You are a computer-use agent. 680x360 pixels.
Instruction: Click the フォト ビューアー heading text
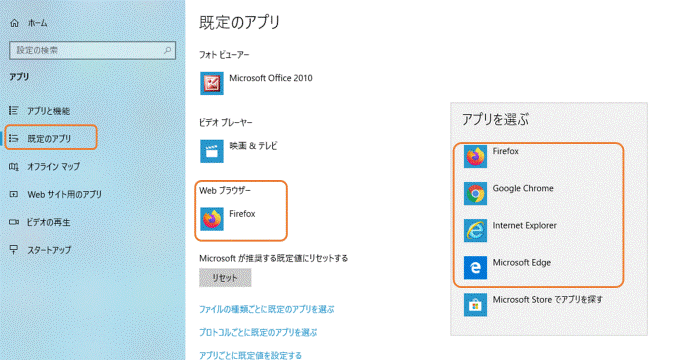pyautogui.click(x=224, y=55)
